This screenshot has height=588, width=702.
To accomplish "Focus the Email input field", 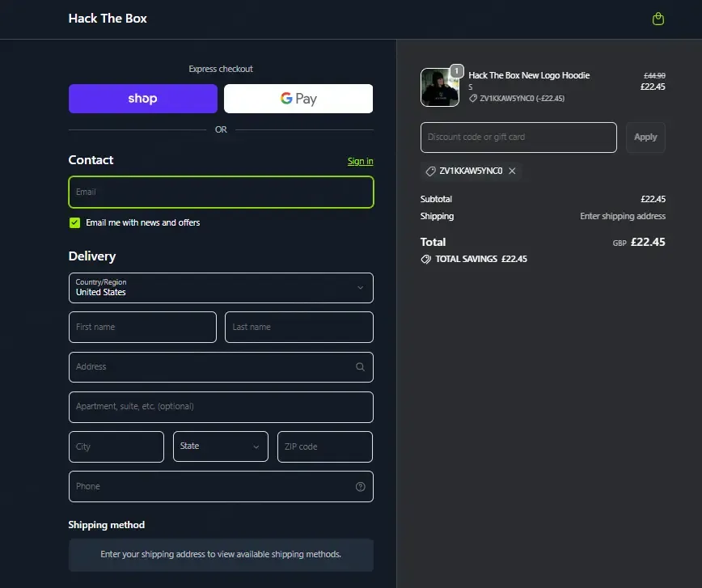I will [221, 192].
